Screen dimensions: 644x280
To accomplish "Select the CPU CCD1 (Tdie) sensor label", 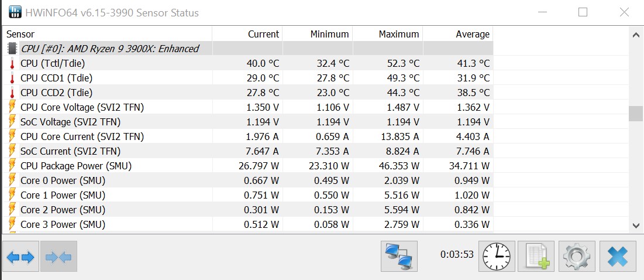I will click(x=56, y=78).
